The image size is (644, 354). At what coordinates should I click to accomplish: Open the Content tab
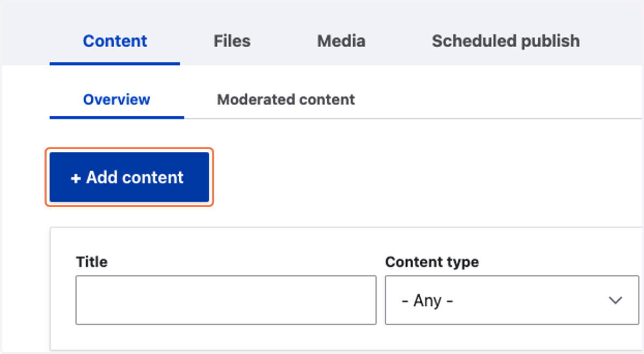click(x=115, y=41)
